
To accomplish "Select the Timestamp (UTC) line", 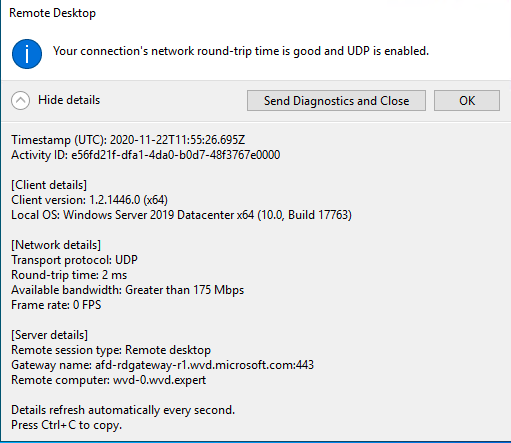I will 128,140.
